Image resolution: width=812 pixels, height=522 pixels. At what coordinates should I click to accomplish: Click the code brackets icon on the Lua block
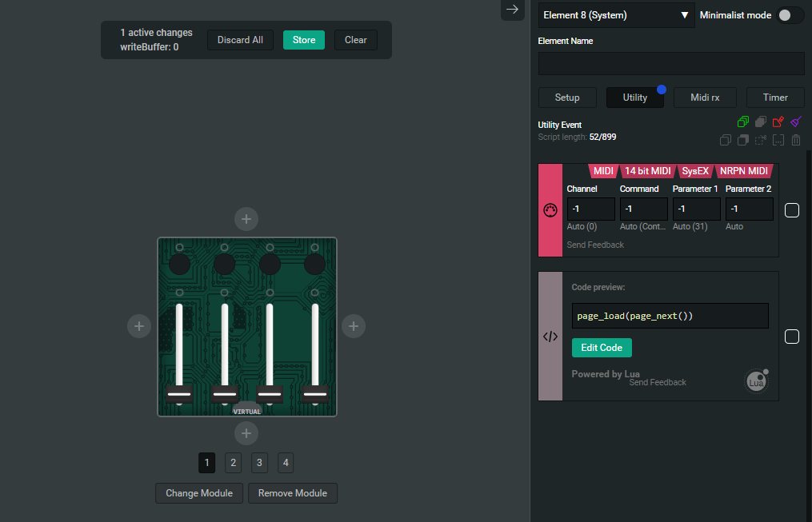coord(550,337)
